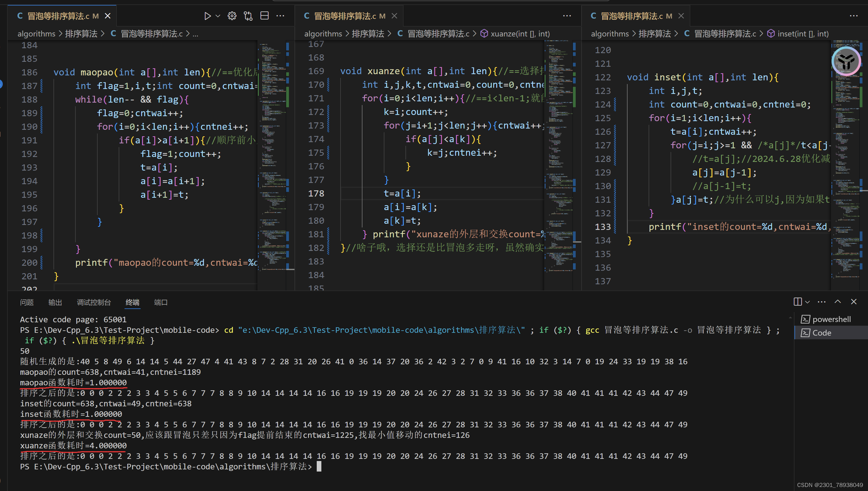Viewport: 868px width, 491px height.
Task: Expand the terminal launch profile dropdown
Action: [807, 302]
